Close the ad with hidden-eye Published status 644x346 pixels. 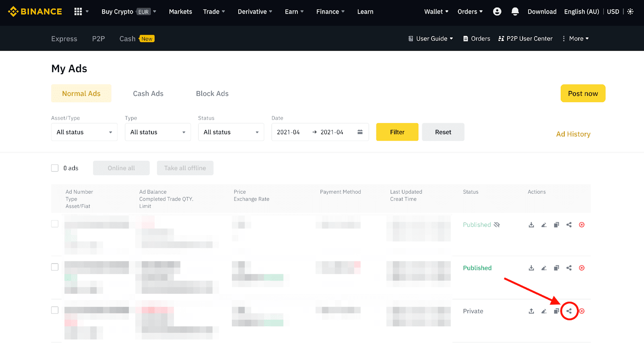(582, 225)
